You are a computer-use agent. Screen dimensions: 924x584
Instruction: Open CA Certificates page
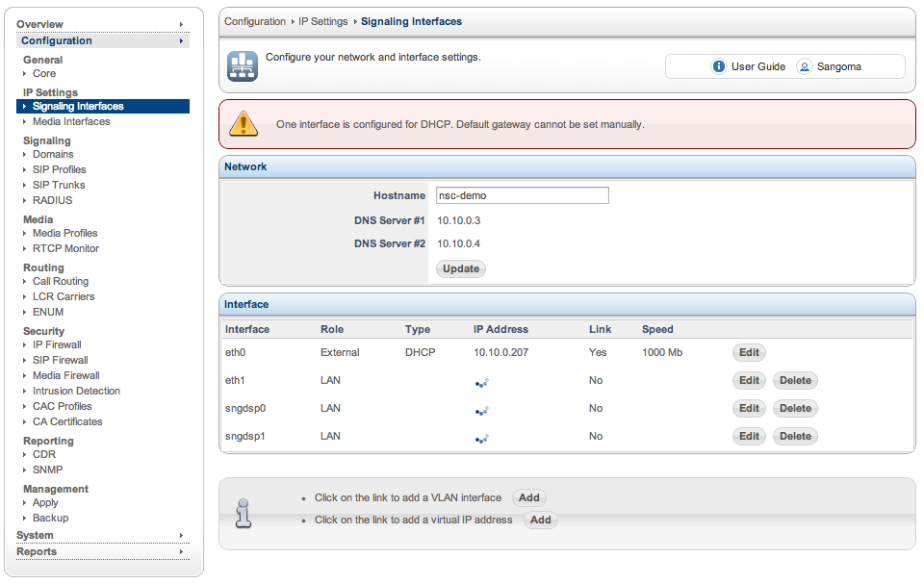(x=67, y=421)
